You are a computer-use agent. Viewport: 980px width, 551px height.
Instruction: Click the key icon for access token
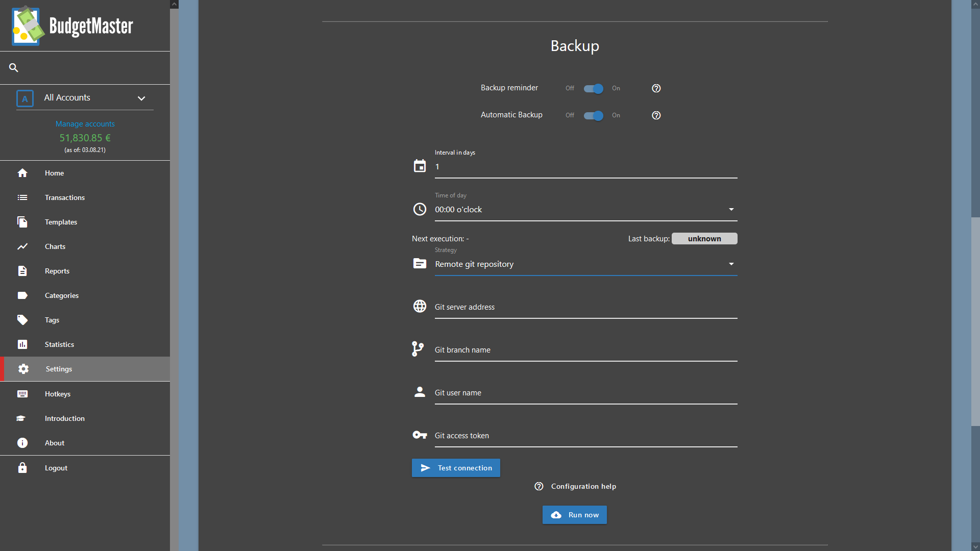click(420, 435)
